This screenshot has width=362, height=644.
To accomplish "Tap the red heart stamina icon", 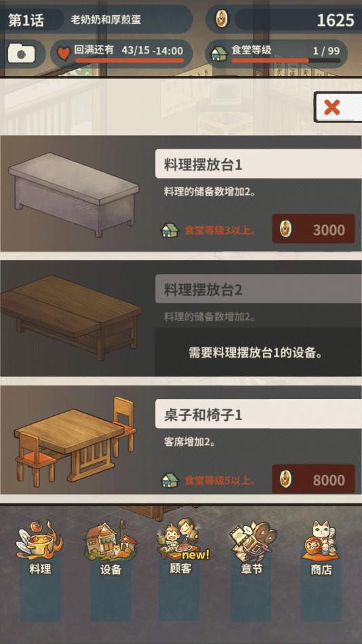I will (x=63, y=54).
